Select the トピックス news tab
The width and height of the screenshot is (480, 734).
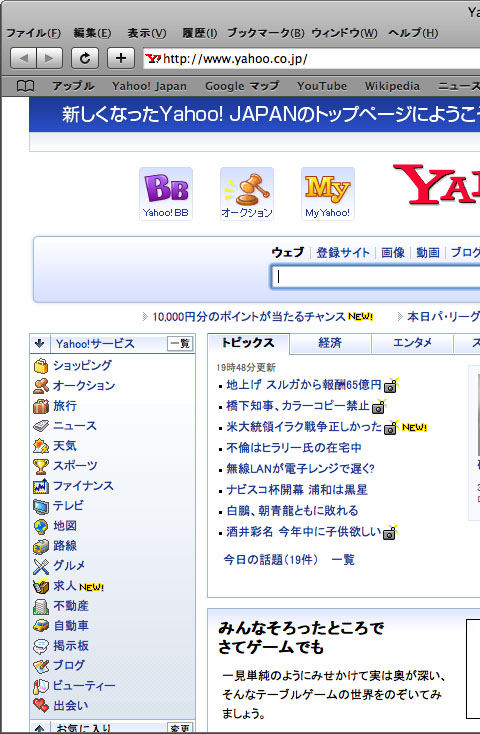pyautogui.click(x=248, y=343)
